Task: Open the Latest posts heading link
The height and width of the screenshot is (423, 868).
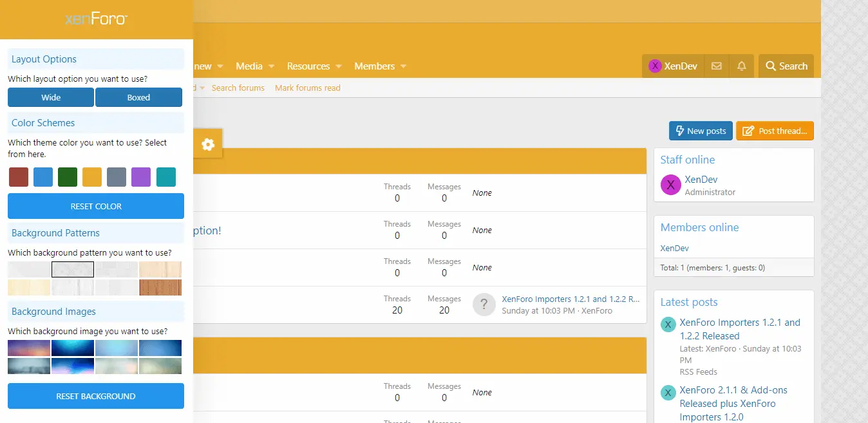Action: pyautogui.click(x=689, y=302)
